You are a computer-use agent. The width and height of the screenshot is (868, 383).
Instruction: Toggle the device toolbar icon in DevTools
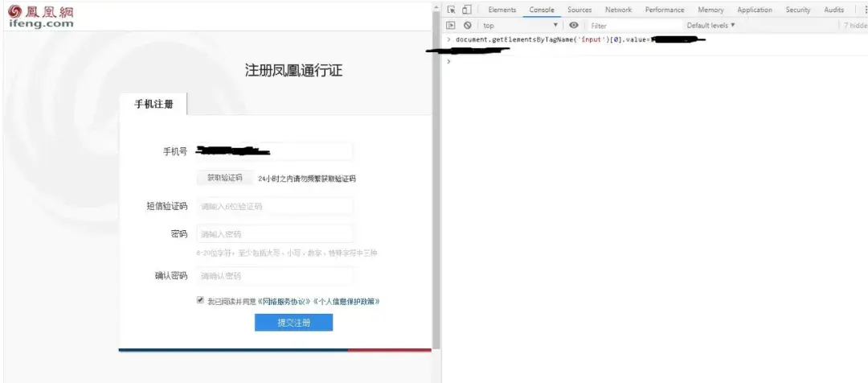467,10
